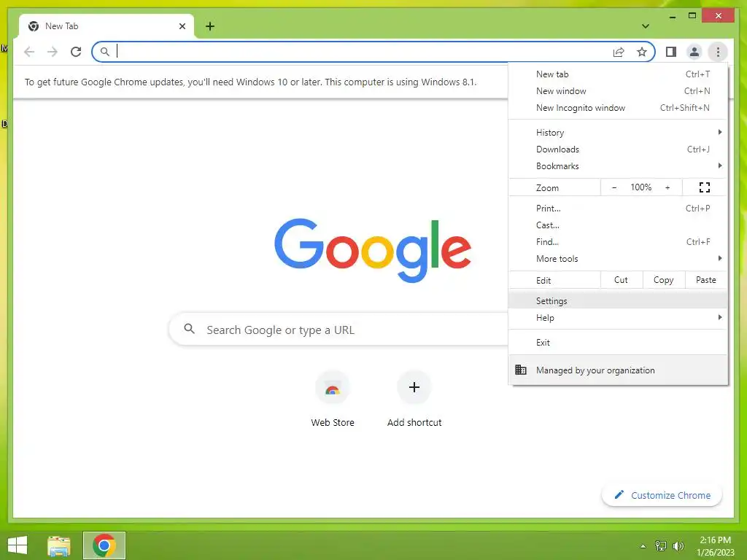Viewport: 747px width, 560px height.
Task: Open the Web Store shortcut
Action: pos(333,399)
